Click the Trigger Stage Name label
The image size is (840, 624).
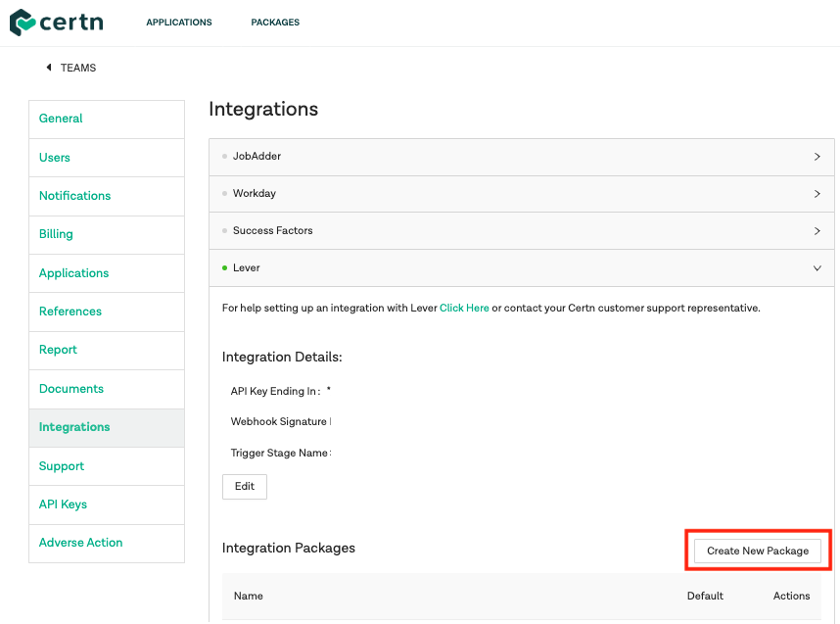point(281,453)
